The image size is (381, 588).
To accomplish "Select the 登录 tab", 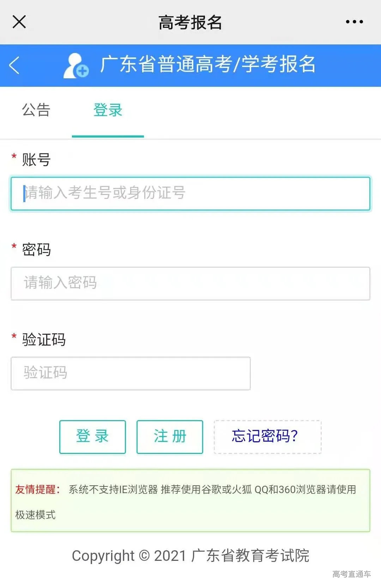I will 108,110.
